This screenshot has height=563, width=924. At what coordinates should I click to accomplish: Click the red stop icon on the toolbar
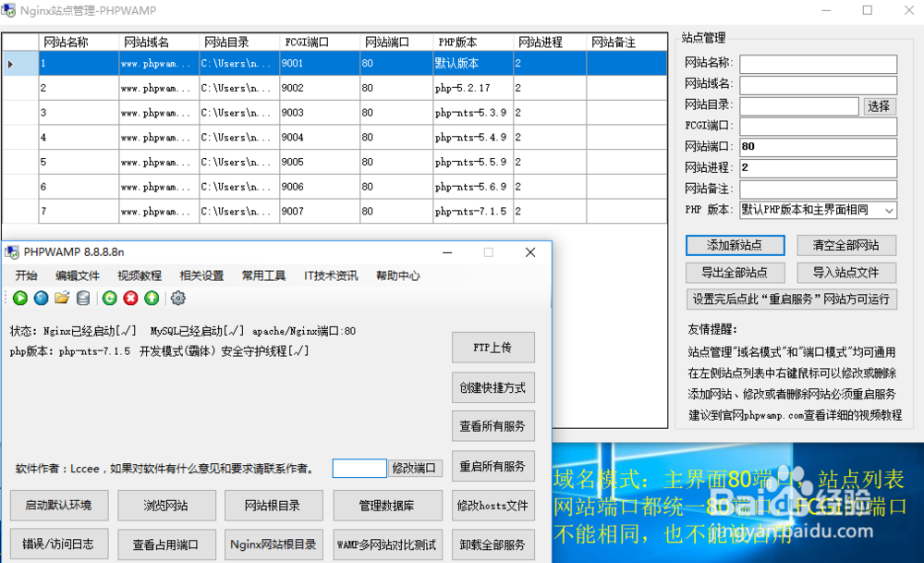[x=129, y=298]
